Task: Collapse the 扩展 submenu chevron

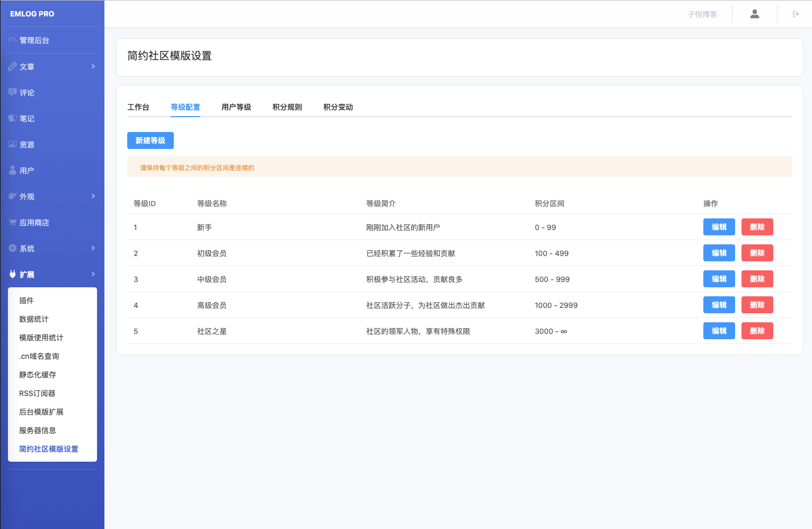Action: (x=93, y=274)
